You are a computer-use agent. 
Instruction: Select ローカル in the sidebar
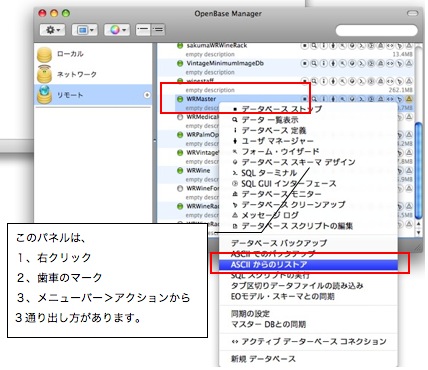pyautogui.click(x=93, y=54)
